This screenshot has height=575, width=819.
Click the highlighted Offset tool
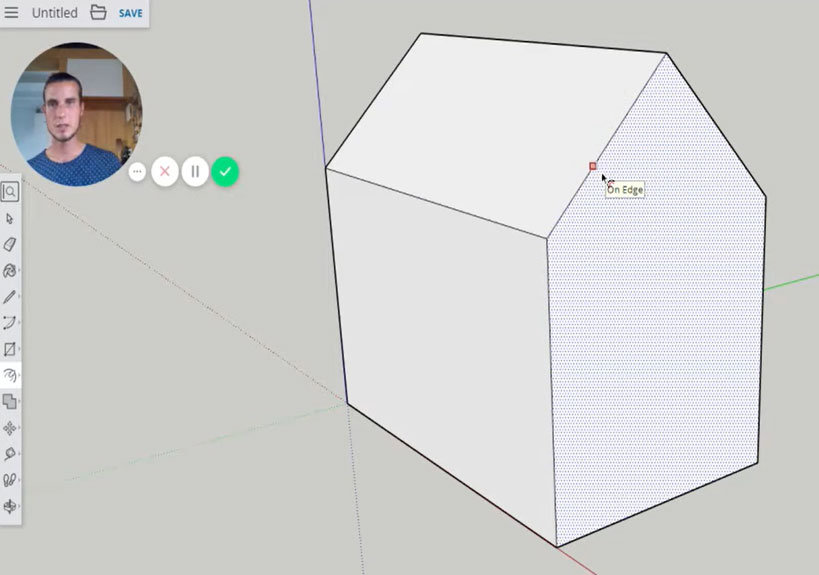(10, 376)
